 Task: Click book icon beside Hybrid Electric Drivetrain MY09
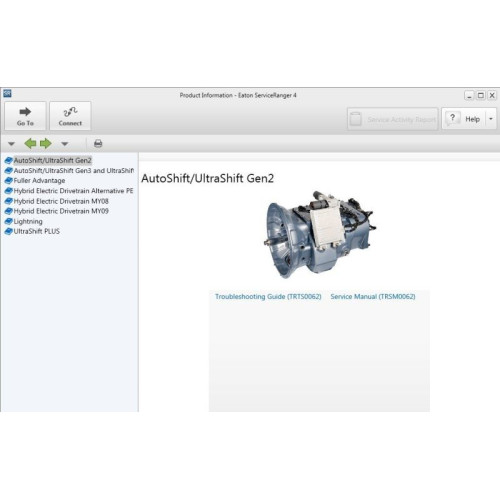8,211
